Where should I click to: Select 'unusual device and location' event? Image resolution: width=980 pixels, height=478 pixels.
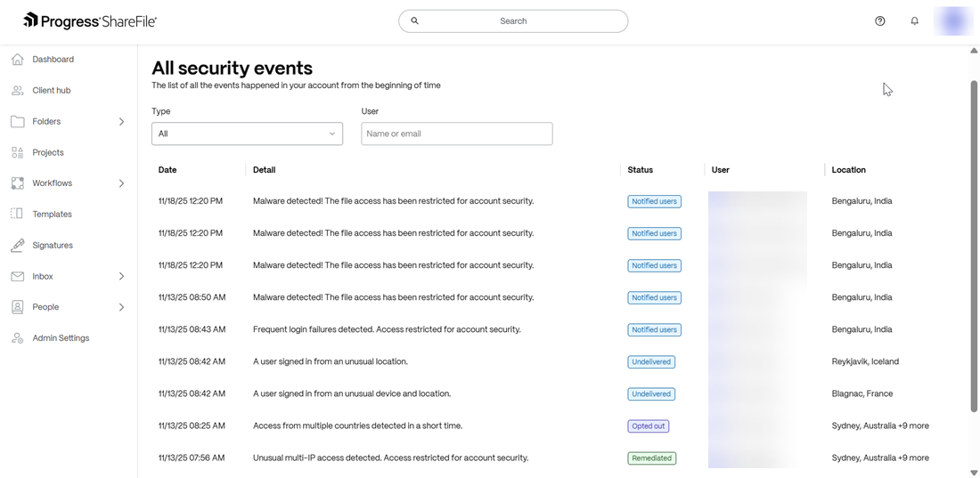pos(352,393)
